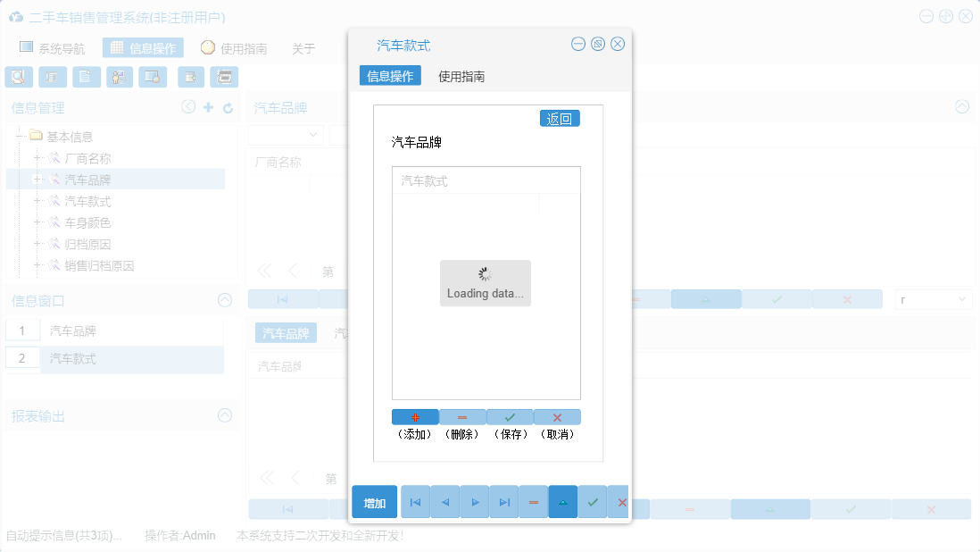This screenshot has height=552, width=980.
Task: Click the window layout toolbar icon
Action: coord(153,77)
